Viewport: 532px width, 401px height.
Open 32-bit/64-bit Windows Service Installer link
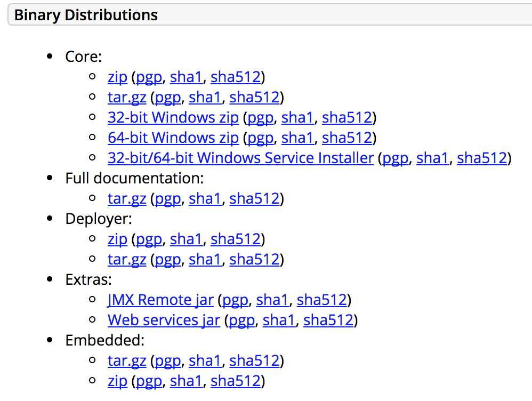coord(240,158)
